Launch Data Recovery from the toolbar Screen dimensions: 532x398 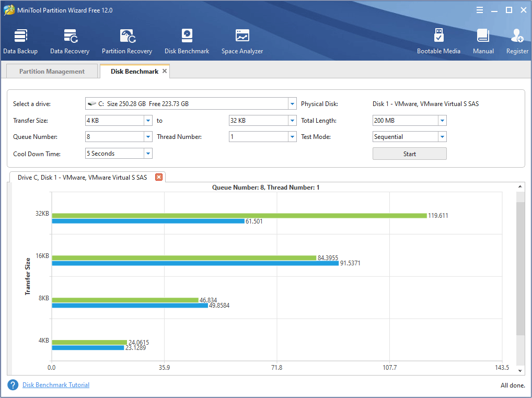(70, 42)
